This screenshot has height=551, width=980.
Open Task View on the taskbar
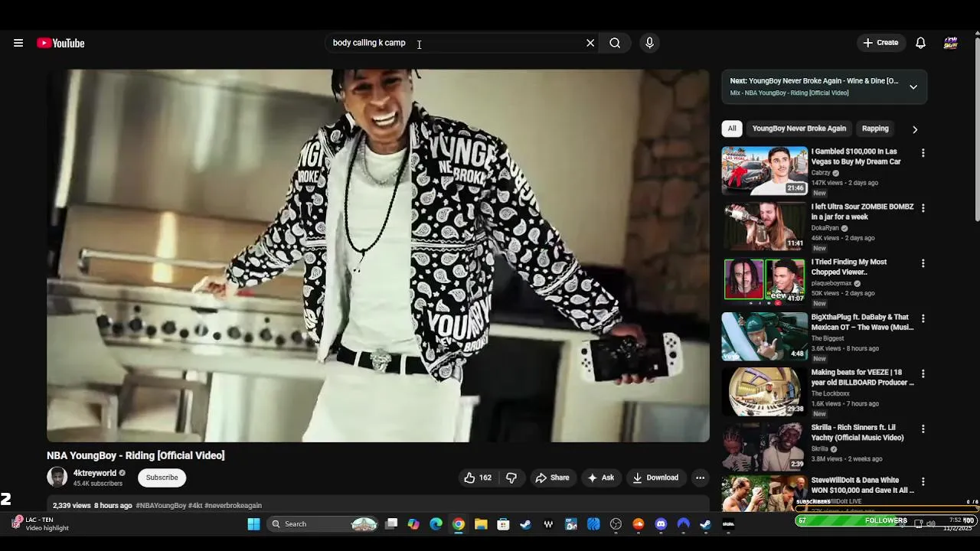click(x=391, y=524)
